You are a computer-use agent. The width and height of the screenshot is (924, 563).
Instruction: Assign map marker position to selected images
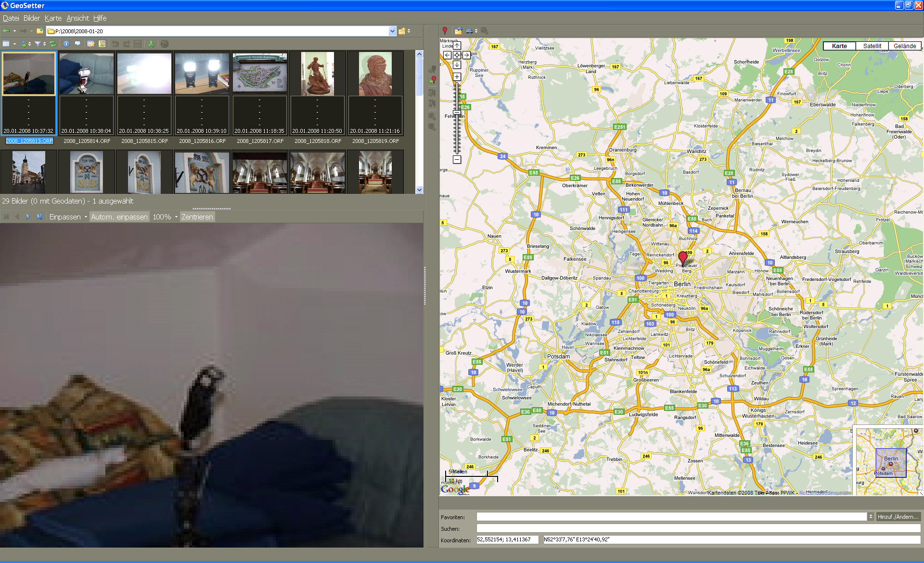(433, 80)
